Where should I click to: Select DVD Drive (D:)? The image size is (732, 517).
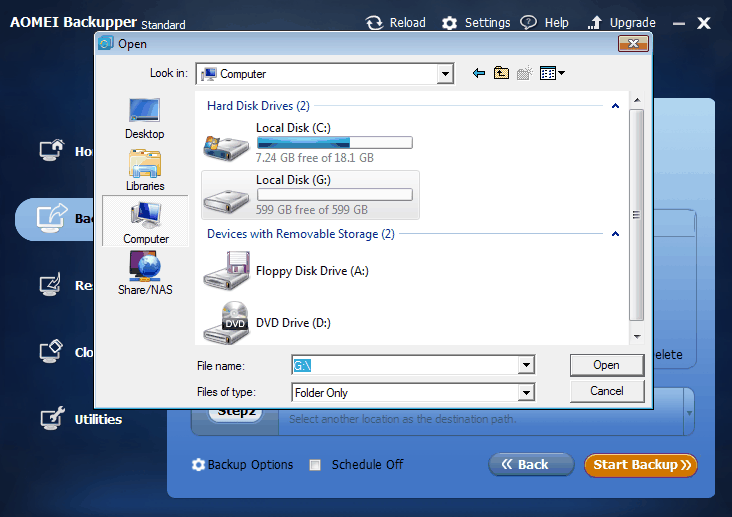coord(267,323)
